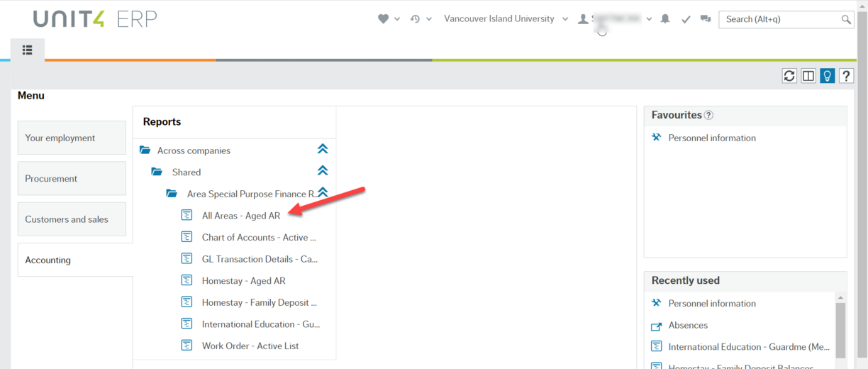Expand the history dropdown arrow
Screen dimensions: 868x369
pos(429,19)
